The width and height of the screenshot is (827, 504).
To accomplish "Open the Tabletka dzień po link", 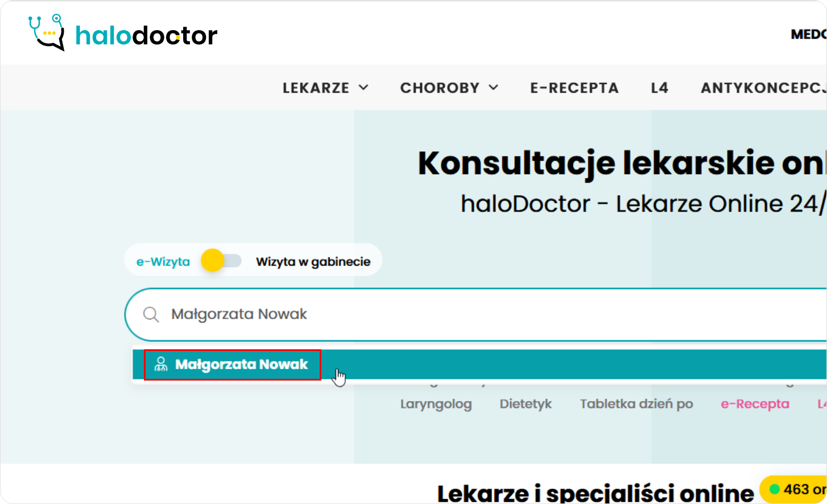I will coord(636,404).
